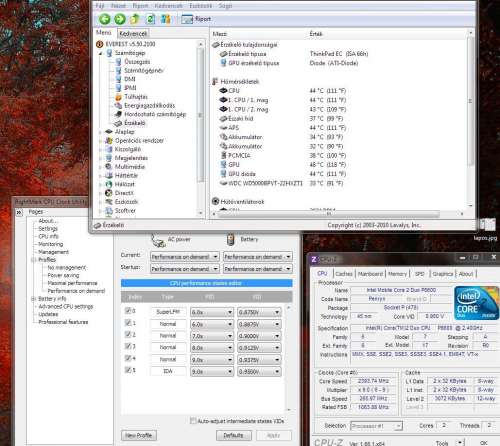Screen dimensions: 500x446
Task: Switch to Memory tab in CPU-Z
Action: (397, 274)
